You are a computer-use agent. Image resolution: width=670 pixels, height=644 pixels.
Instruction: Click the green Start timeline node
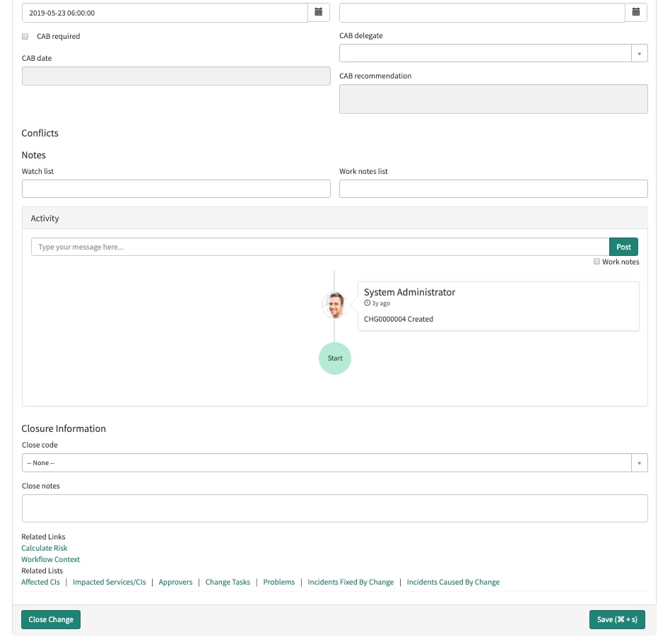pyautogui.click(x=335, y=358)
